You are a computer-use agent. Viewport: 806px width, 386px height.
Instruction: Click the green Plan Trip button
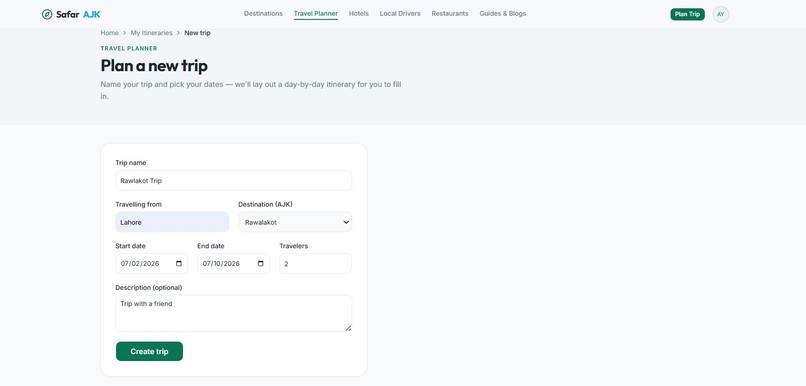687,14
